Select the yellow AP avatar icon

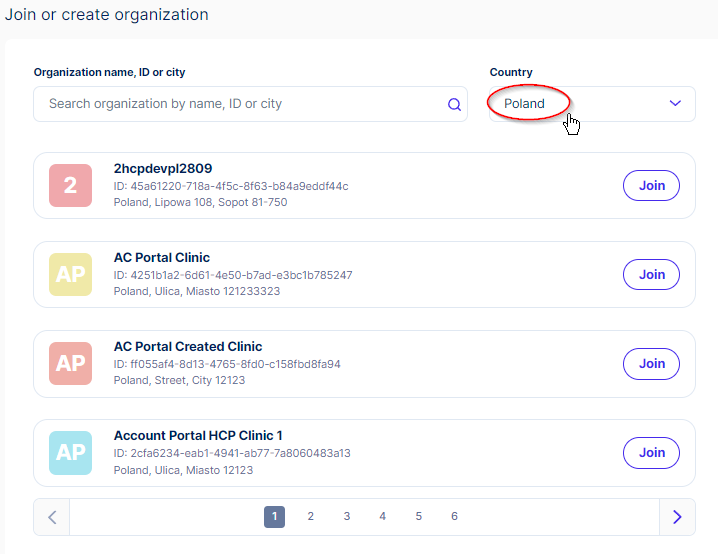pyautogui.click(x=71, y=274)
